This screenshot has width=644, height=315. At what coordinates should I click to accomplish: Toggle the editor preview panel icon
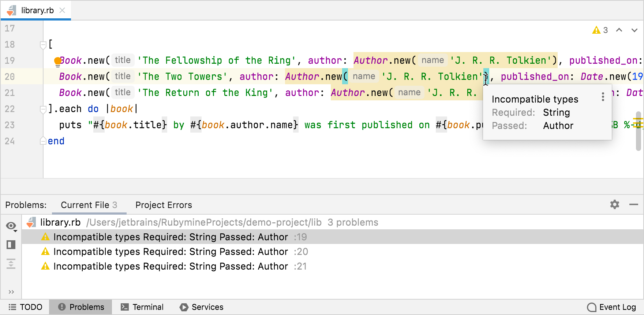(11, 245)
